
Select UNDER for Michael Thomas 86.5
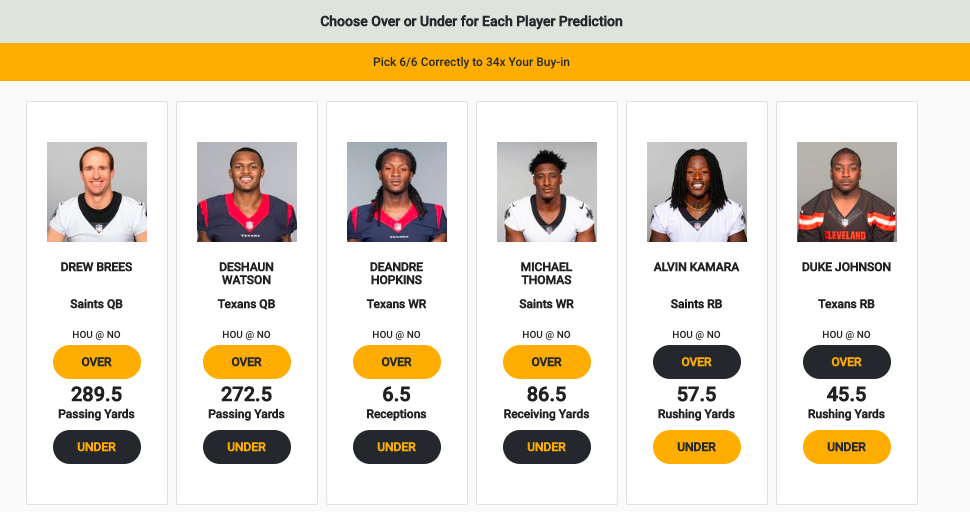(x=547, y=447)
